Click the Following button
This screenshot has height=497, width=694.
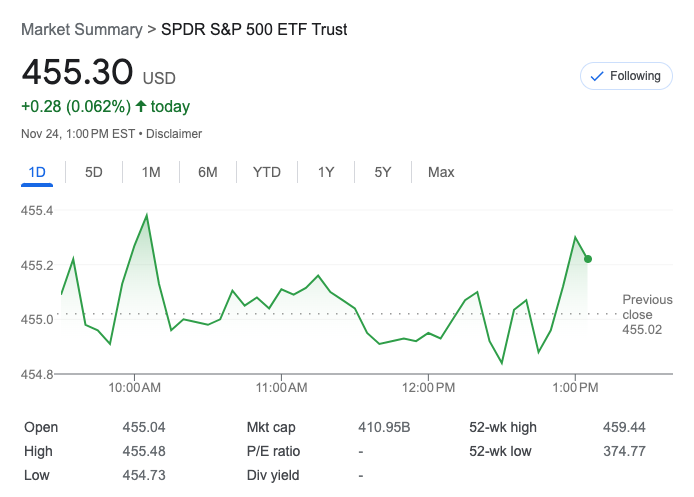coord(626,76)
